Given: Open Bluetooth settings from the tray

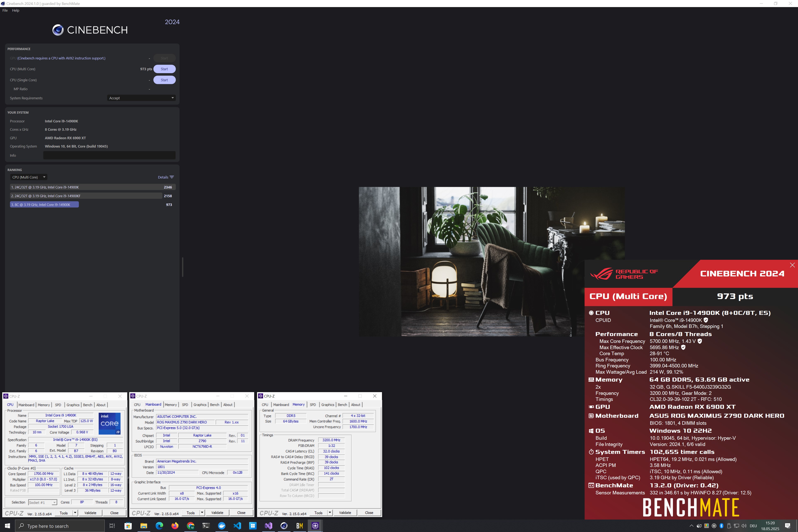Looking at the screenshot, I should (x=721, y=526).
